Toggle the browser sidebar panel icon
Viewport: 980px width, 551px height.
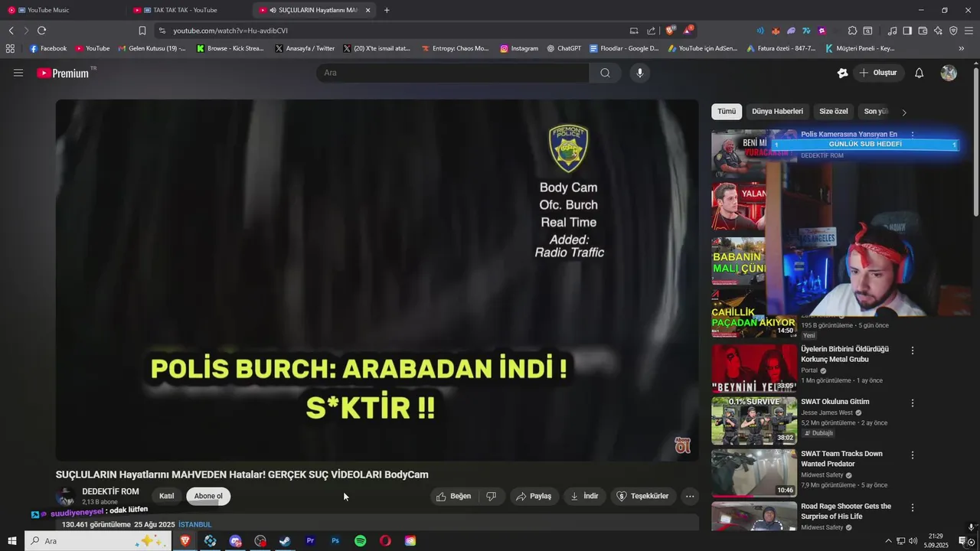(907, 31)
